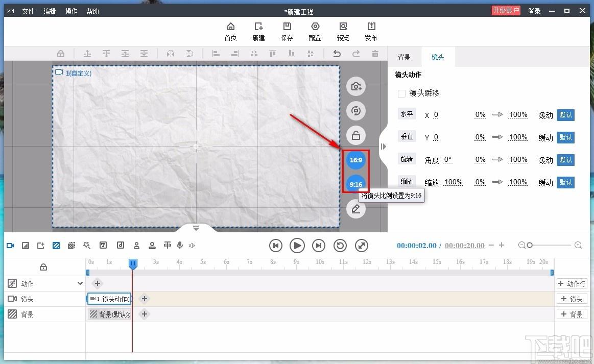Image resolution: width=594 pixels, height=364 pixels.
Task: Set camera ratio to 16:9
Action: 356,160
